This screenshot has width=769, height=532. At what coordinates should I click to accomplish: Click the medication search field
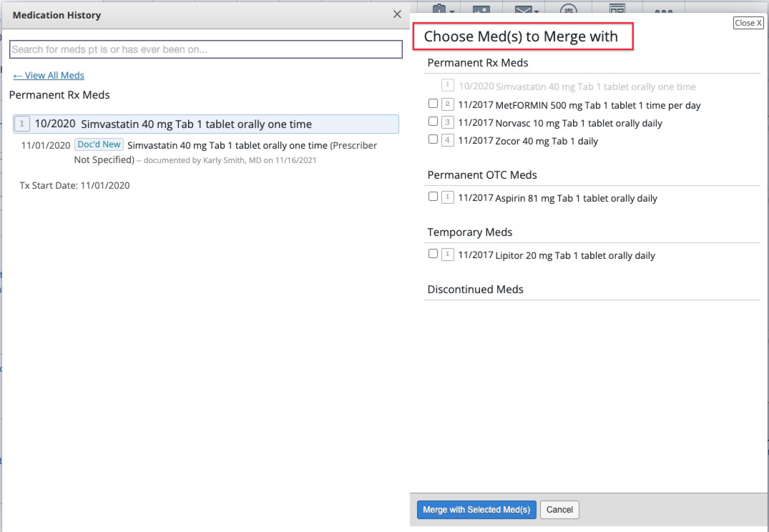click(x=205, y=49)
